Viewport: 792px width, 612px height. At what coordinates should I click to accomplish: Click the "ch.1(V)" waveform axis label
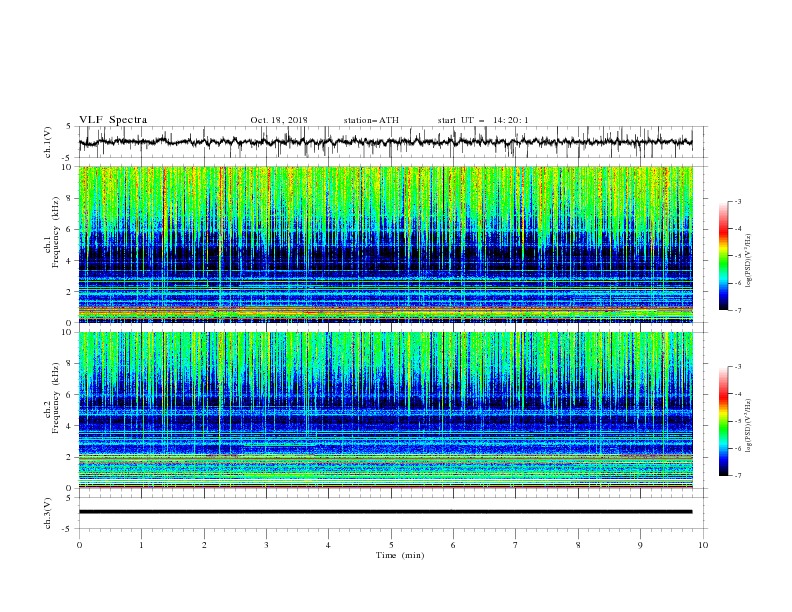pos(48,142)
